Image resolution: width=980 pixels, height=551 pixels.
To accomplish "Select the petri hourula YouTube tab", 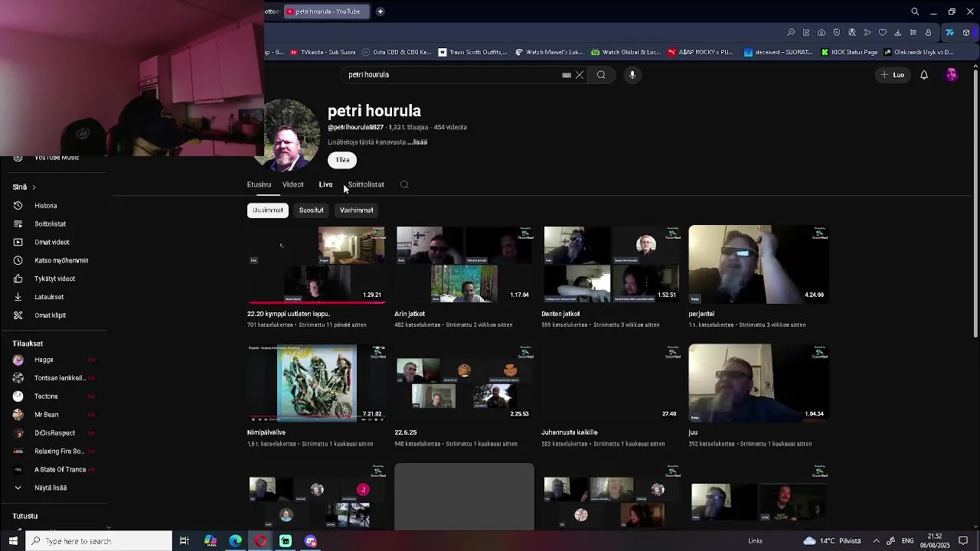I will pos(327,11).
